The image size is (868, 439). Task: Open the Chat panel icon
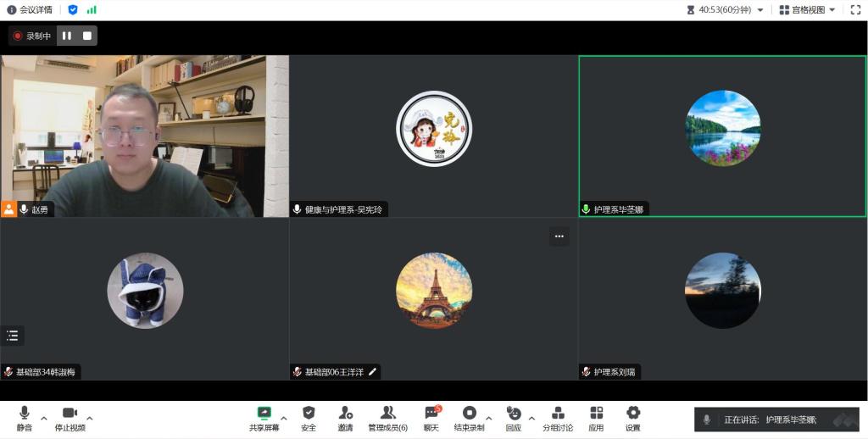(x=431, y=413)
